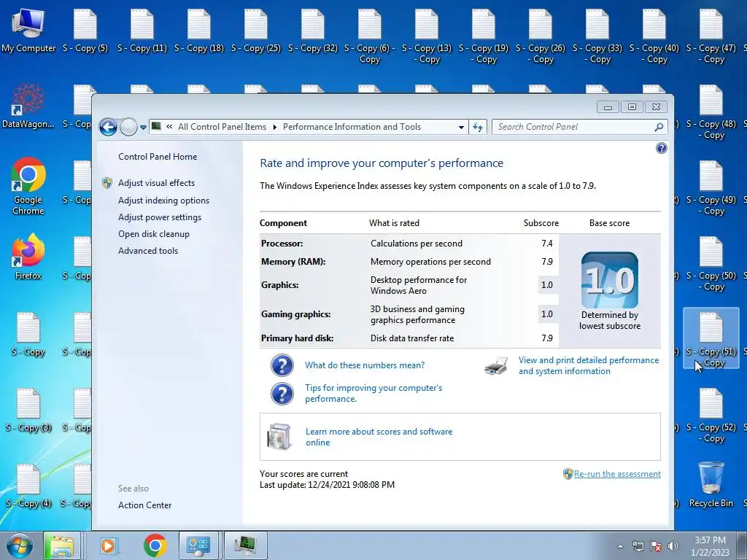Open Google Chrome from the taskbar
The width and height of the screenshot is (747, 560).
click(x=155, y=545)
